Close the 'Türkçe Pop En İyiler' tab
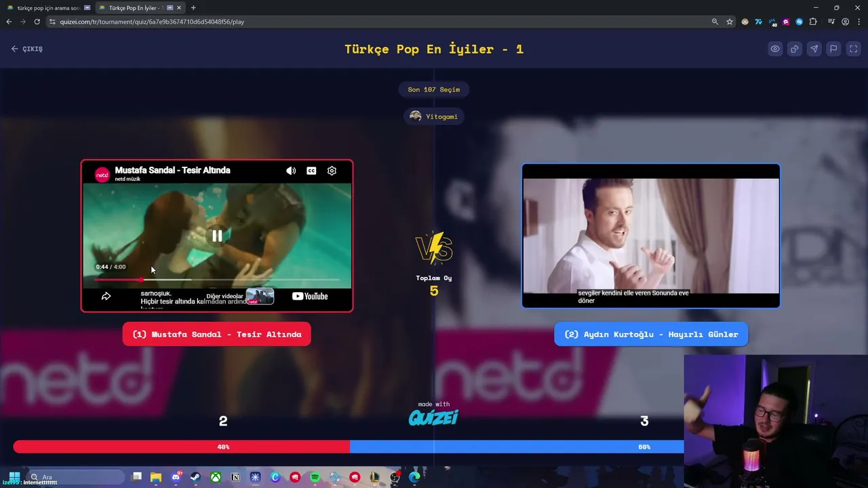The image size is (868, 488). [179, 8]
